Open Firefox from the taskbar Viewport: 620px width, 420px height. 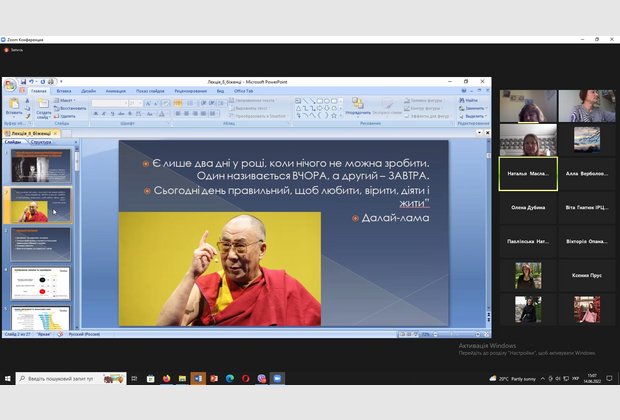(166, 379)
